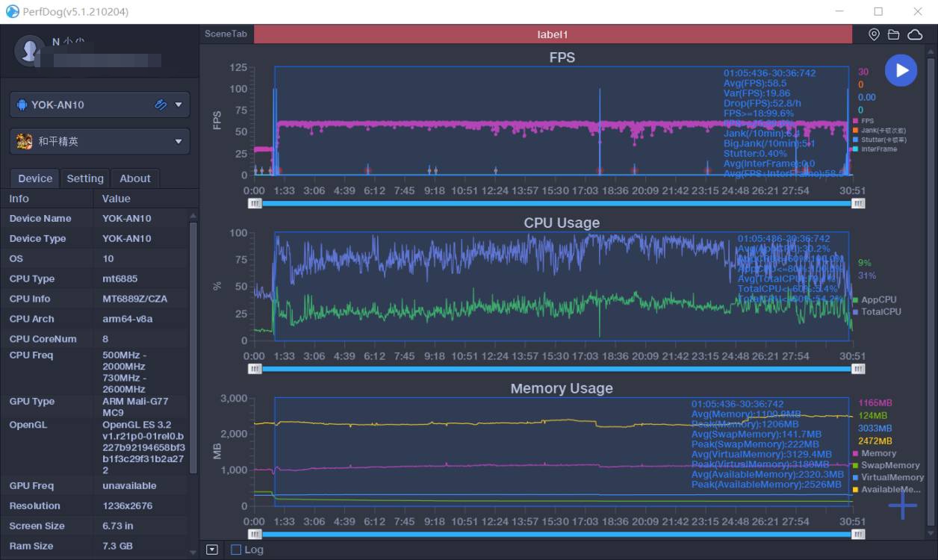Click the link icon beside YOK-AN10

161,105
